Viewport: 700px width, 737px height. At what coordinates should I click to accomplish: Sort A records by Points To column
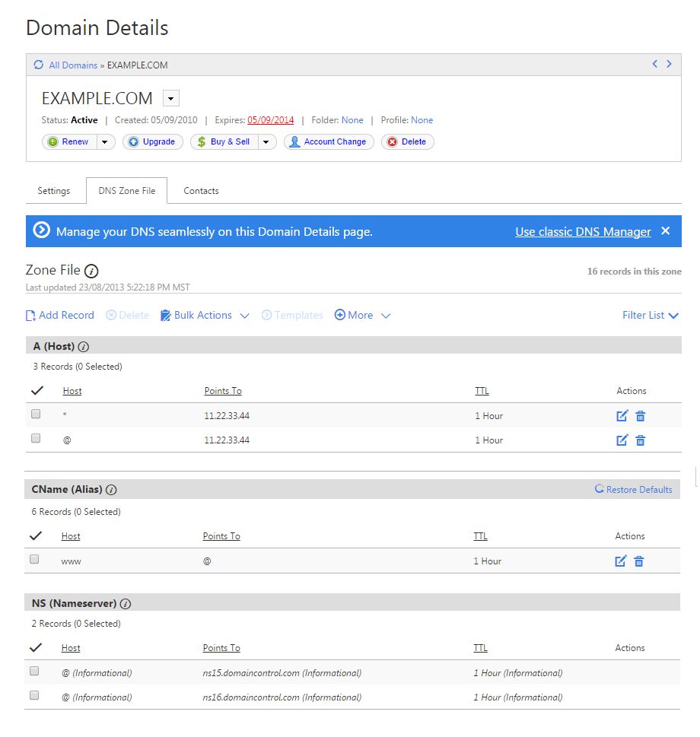click(223, 391)
